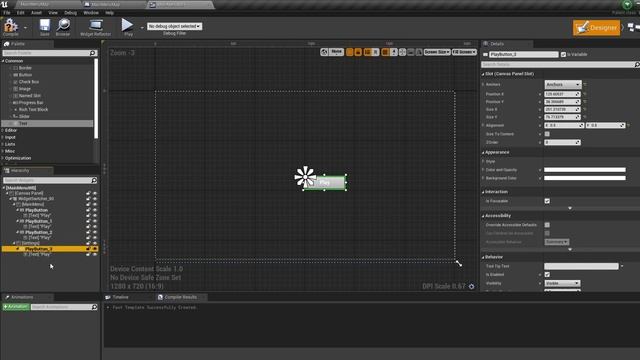Image resolution: width=640 pixels, height=360 pixels.
Task: Open the View menu
Action: pos(53,13)
